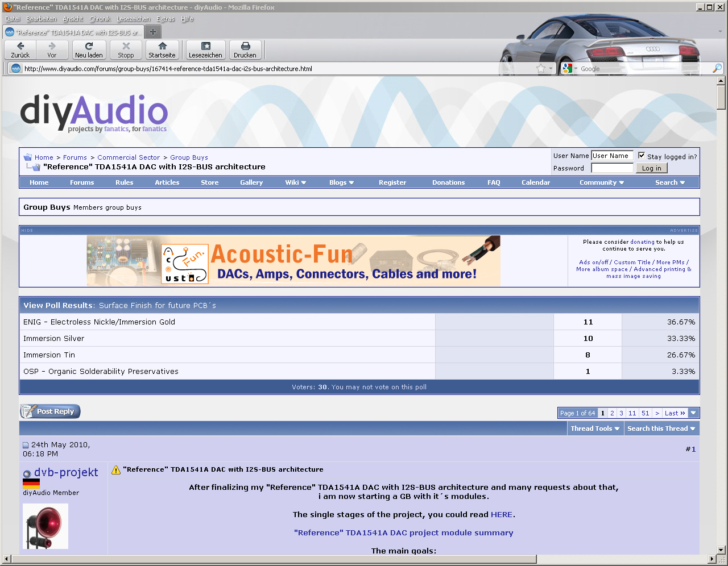Click dvb-projekt's online status icon

point(27,473)
